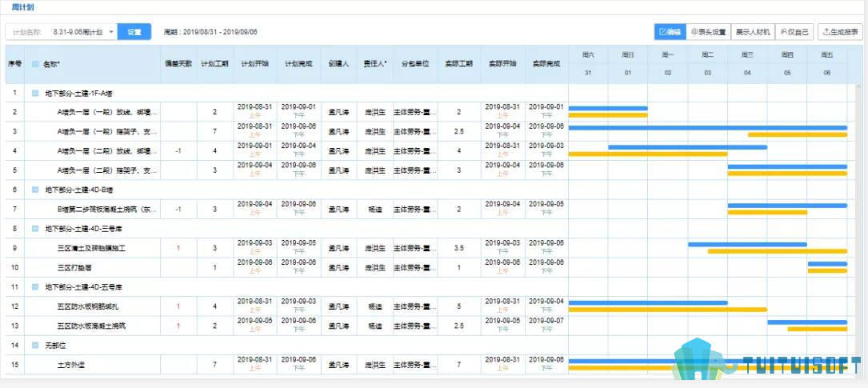Image resolution: width=868 pixels, height=388 pixels.
Task: Select task A塔负一层（二段）放线、绑墙…
Action: [107, 150]
